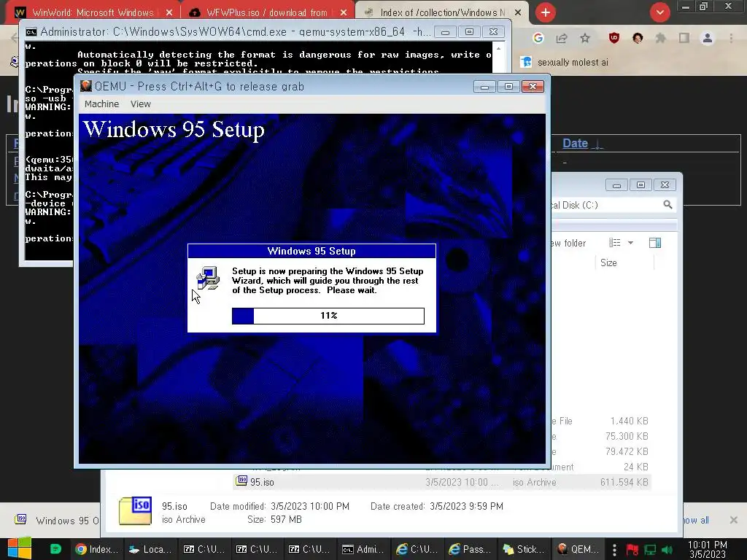Viewport: 747px width, 560px height.
Task: Change the Explorer view with view icon
Action: [614, 243]
